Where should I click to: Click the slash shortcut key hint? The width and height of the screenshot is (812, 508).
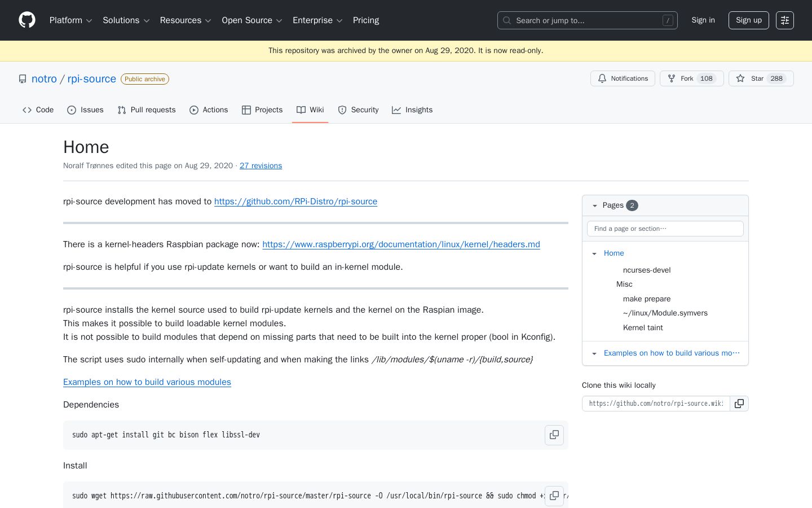668,20
